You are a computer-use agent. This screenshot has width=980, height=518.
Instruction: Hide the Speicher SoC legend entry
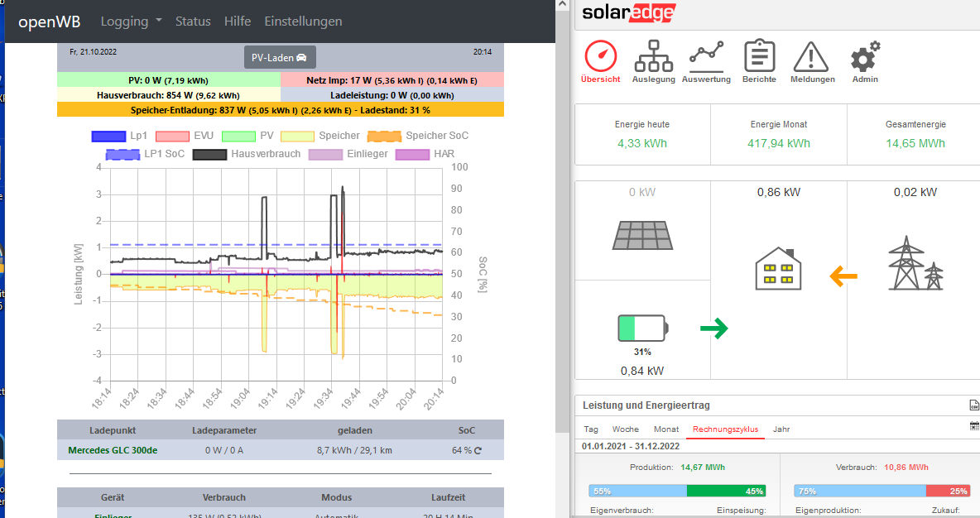425,136
